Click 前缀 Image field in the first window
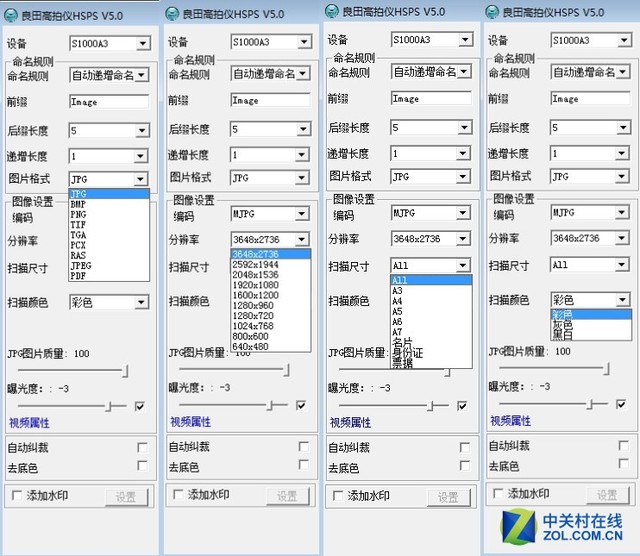 tap(109, 102)
